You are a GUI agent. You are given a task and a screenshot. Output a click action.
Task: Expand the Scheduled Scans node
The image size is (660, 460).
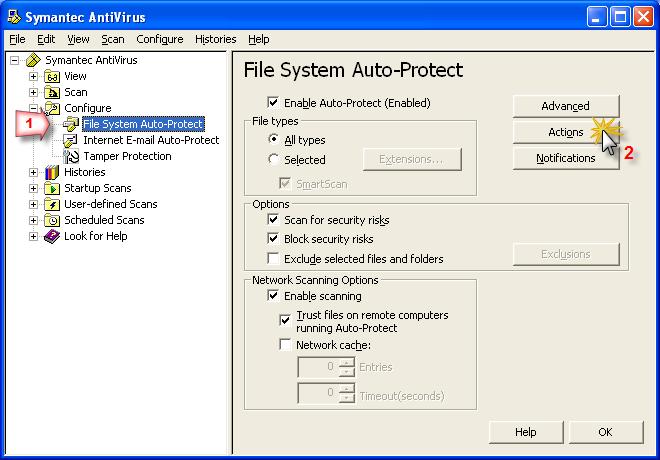coord(33,221)
